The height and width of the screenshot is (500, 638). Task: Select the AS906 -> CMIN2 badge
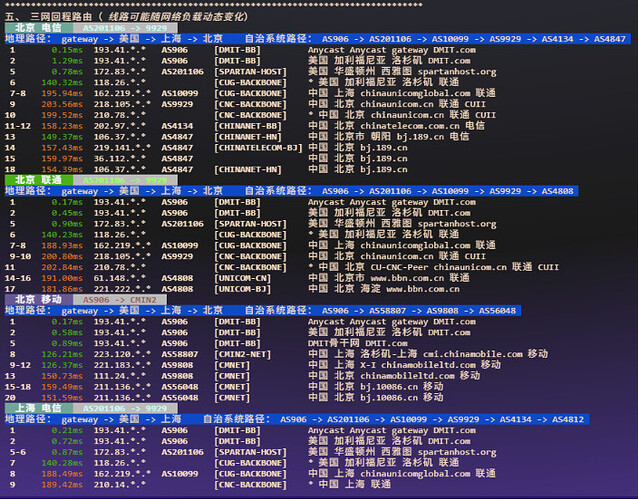coord(120,300)
